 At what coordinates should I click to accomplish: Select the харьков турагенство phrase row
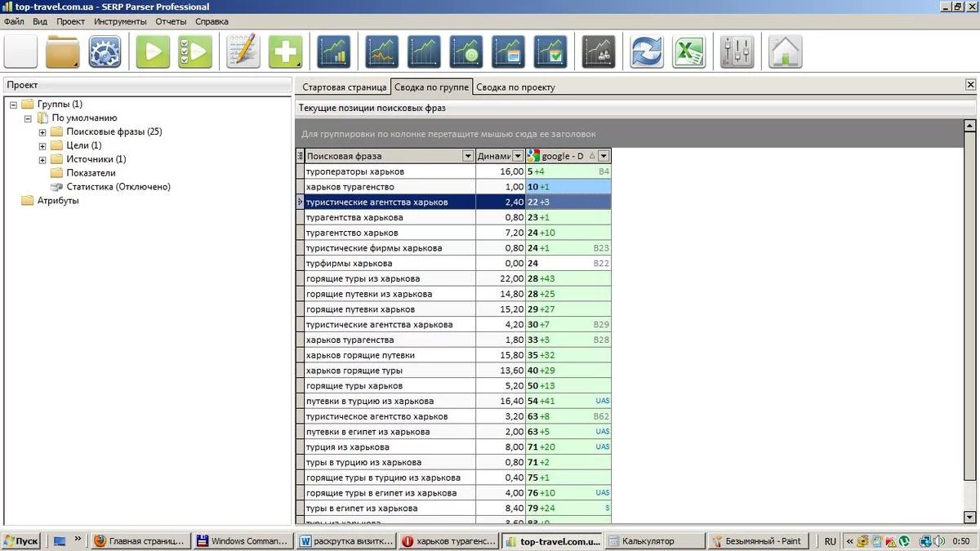(x=453, y=187)
